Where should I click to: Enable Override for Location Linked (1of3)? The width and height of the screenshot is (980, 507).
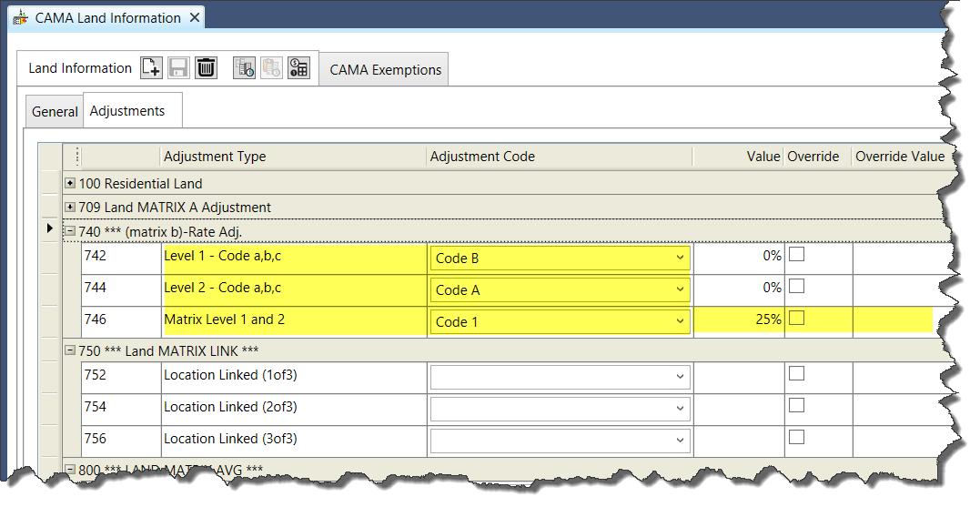(x=796, y=373)
